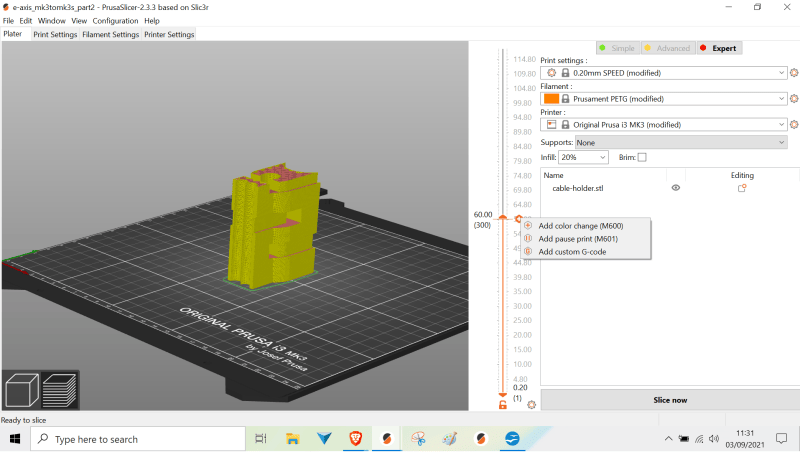Image resolution: width=800 pixels, height=452 pixels.
Task: Switch to Plater tab
Action: pos(13,34)
